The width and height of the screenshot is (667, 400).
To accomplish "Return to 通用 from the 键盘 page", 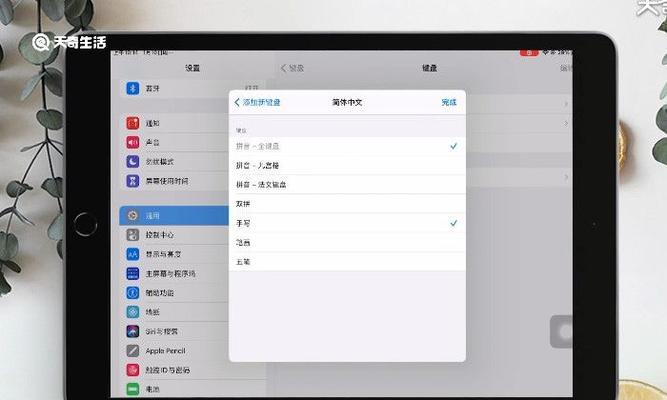I will click(x=292, y=68).
